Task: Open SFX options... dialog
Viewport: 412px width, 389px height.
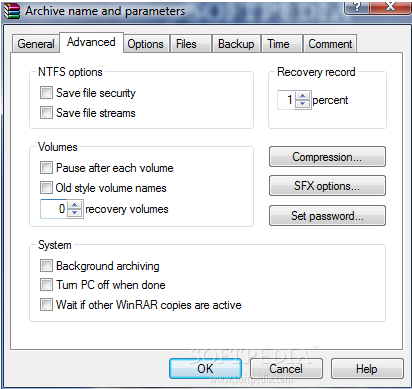Action: click(327, 186)
